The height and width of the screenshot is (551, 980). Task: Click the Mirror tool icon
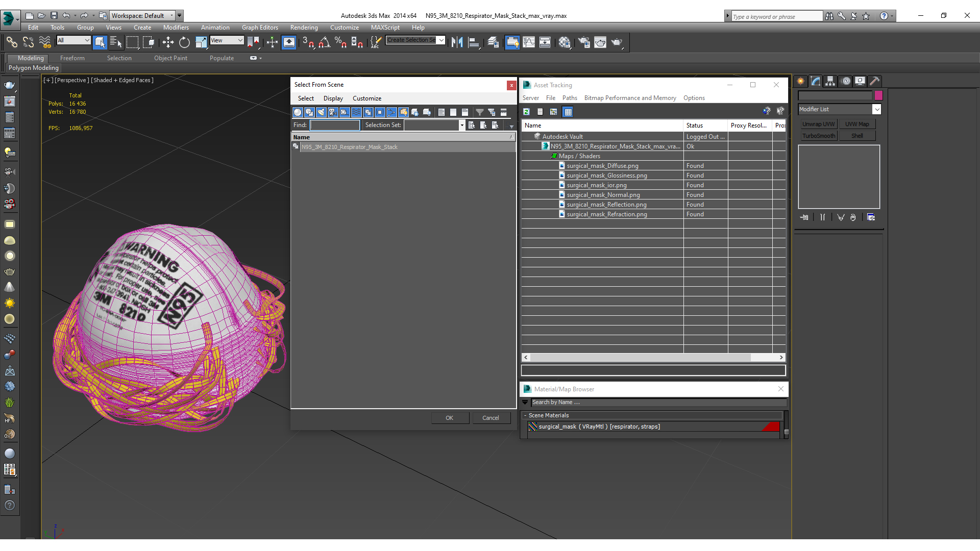pyautogui.click(x=457, y=42)
